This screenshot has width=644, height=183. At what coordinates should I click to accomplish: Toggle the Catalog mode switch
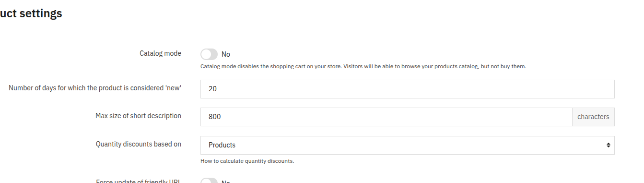tap(209, 54)
